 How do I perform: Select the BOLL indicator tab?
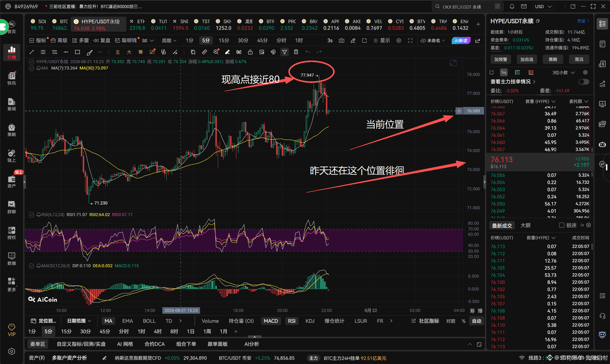coord(149,321)
